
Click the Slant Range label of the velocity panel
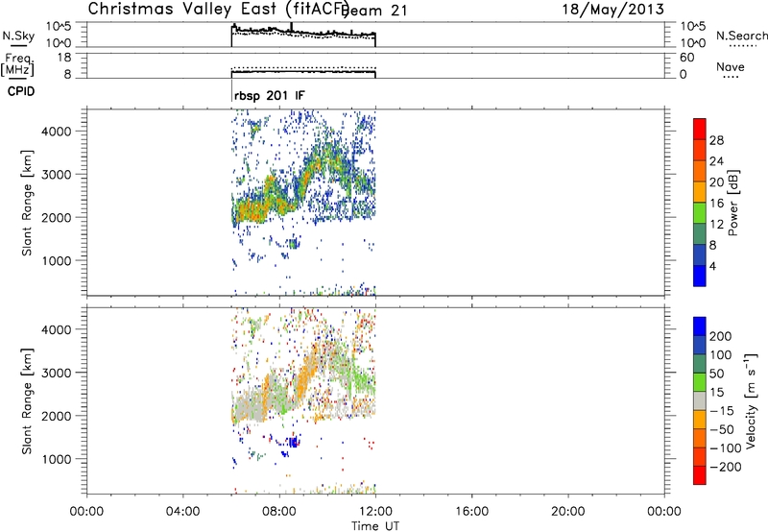27,401
